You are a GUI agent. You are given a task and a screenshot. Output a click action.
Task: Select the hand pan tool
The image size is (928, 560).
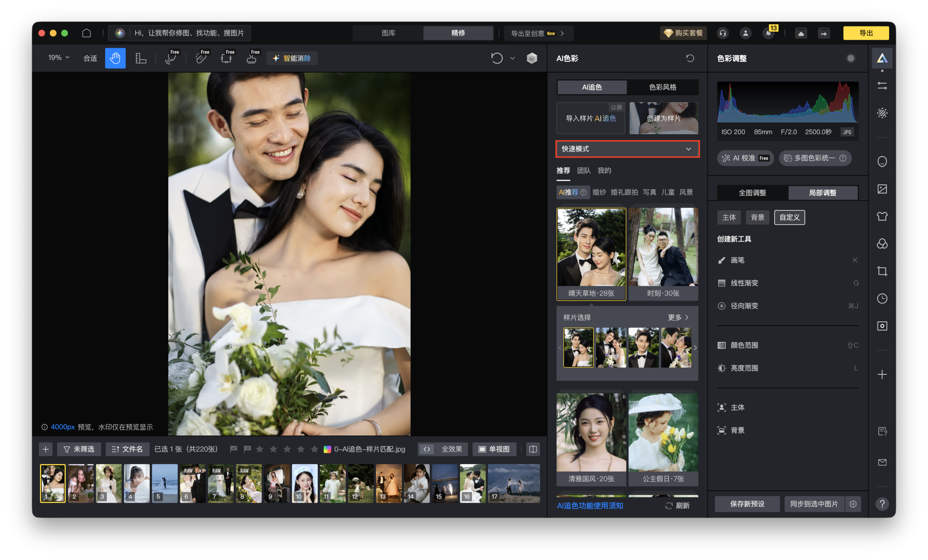point(115,58)
